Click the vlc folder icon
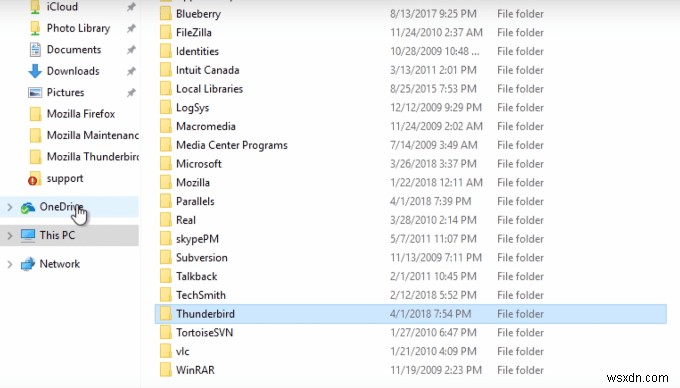This screenshot has width=680, height=388. [x=166, y=352]
